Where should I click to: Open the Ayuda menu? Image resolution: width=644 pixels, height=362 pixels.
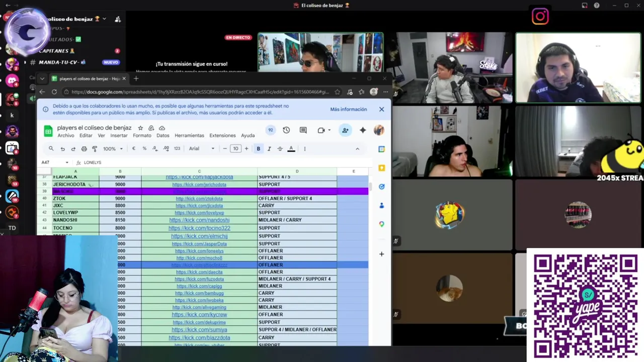[x=248, y=136]
